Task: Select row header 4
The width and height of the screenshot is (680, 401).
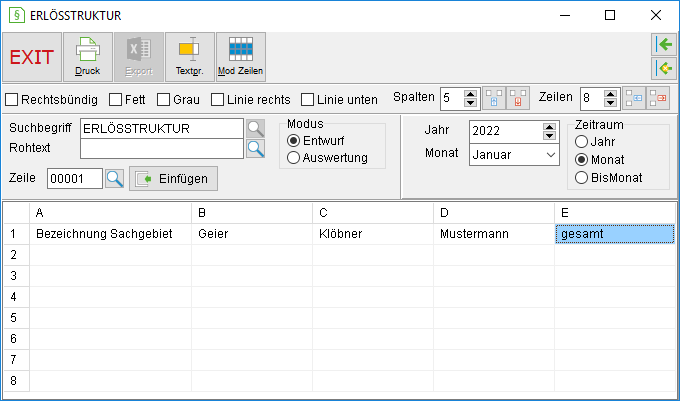Action: point(16,297)
